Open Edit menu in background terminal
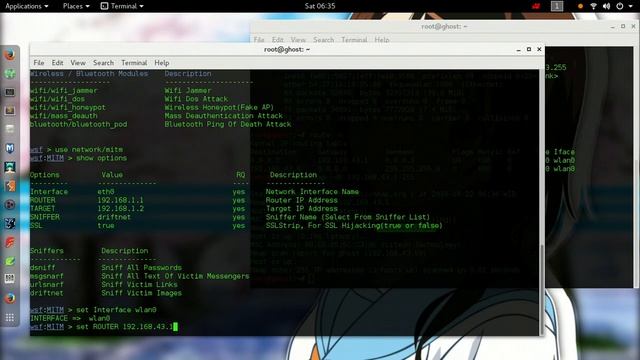This screenshot has width=640, height=360. coord(278,40)
